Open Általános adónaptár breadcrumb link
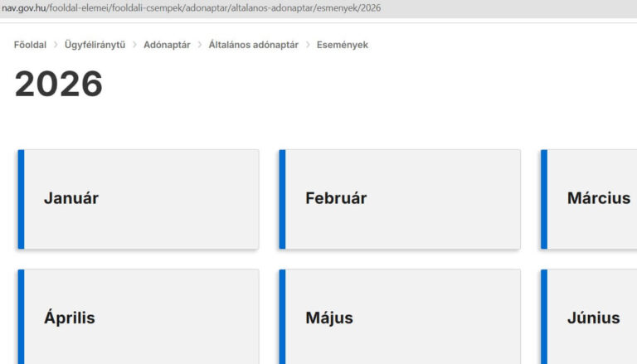Viewport: 637px width, 364px height. 253,45
